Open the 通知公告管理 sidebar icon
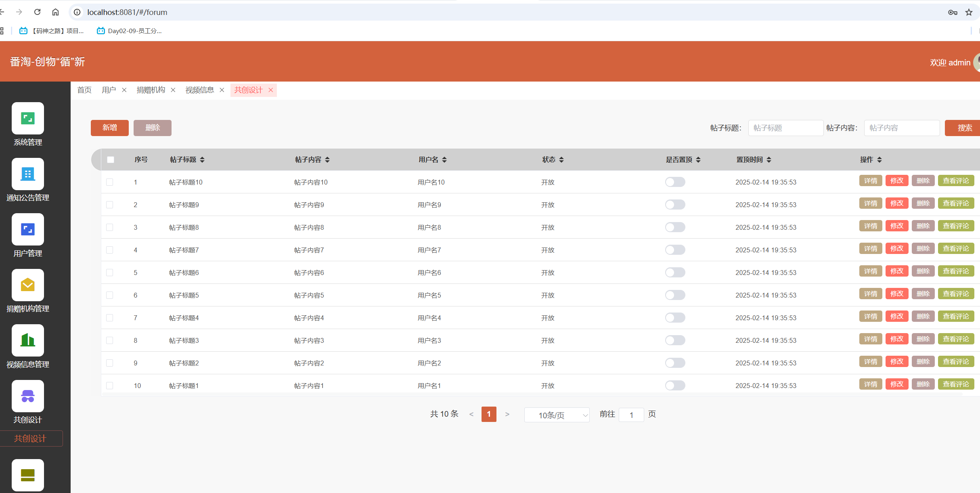Image resolution: width=980 pixels, height=493 pixels. [28, 174]
